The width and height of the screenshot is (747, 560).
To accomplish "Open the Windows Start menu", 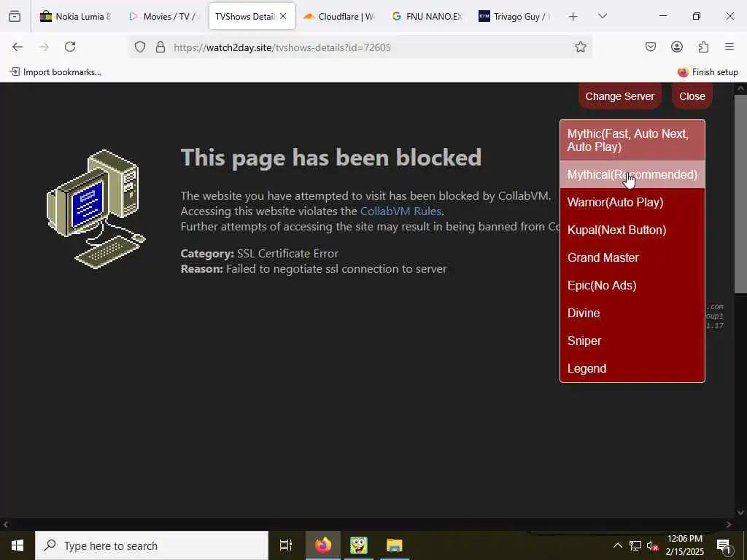I will tap(18, 545).
